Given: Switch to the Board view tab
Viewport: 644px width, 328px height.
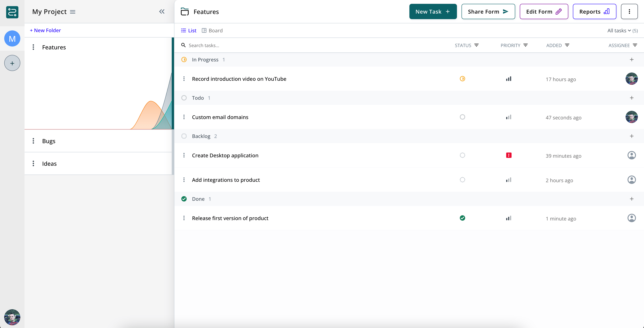Looking at the screenshot, I should pos(212,30).
